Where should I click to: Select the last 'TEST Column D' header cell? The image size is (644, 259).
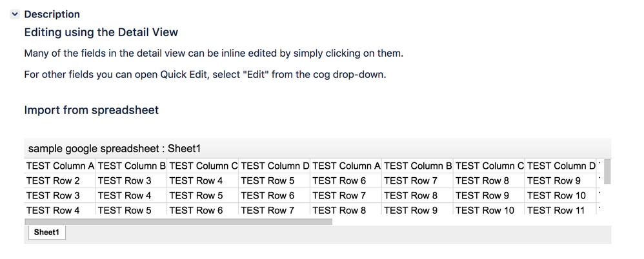pyautogui.click(x=561, y=166)
